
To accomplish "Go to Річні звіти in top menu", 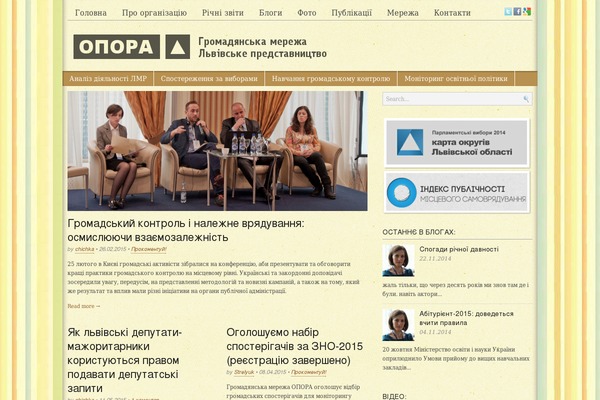I will tap(223, 13).
